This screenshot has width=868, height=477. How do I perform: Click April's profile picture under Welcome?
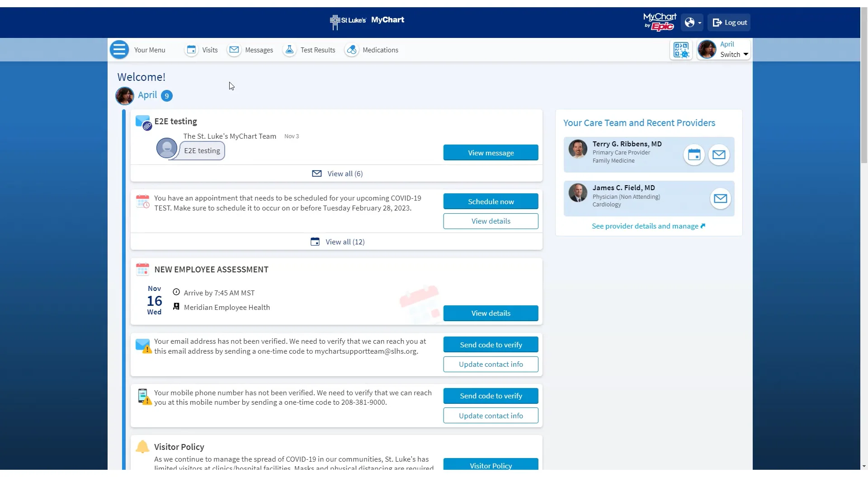pyautogui.click(x=125, y=95)
